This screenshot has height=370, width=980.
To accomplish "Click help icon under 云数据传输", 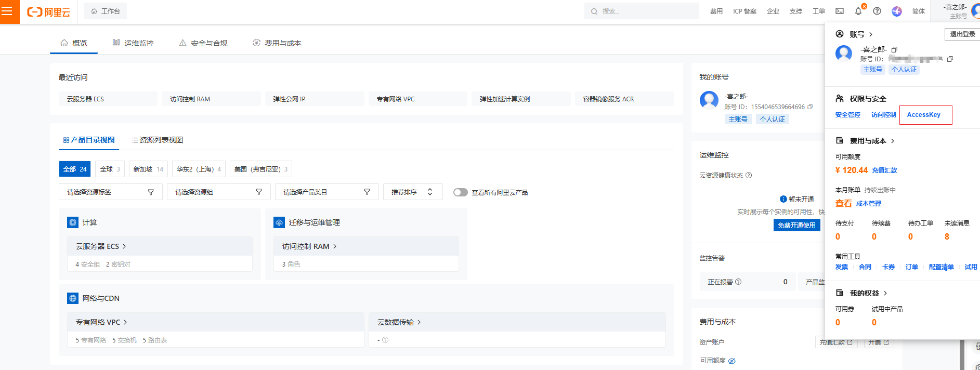I will point(385,340).
